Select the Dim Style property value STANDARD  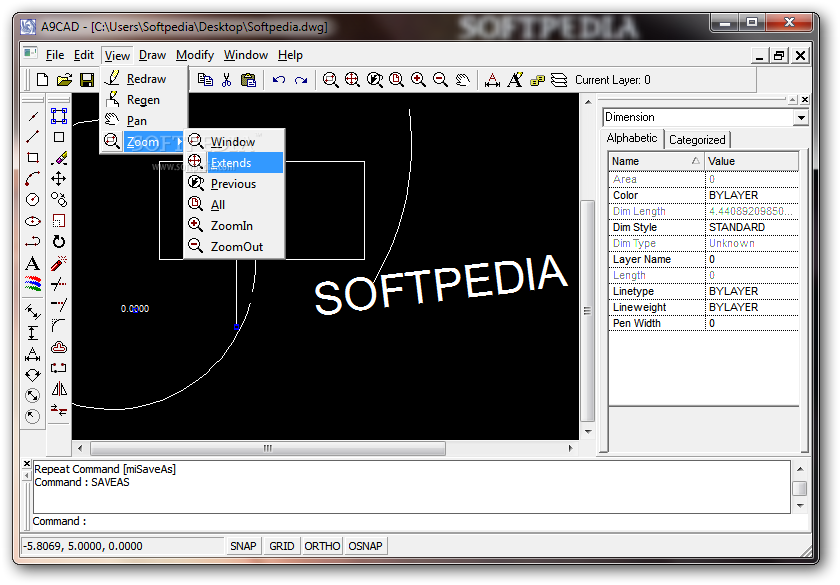[752, 227]
